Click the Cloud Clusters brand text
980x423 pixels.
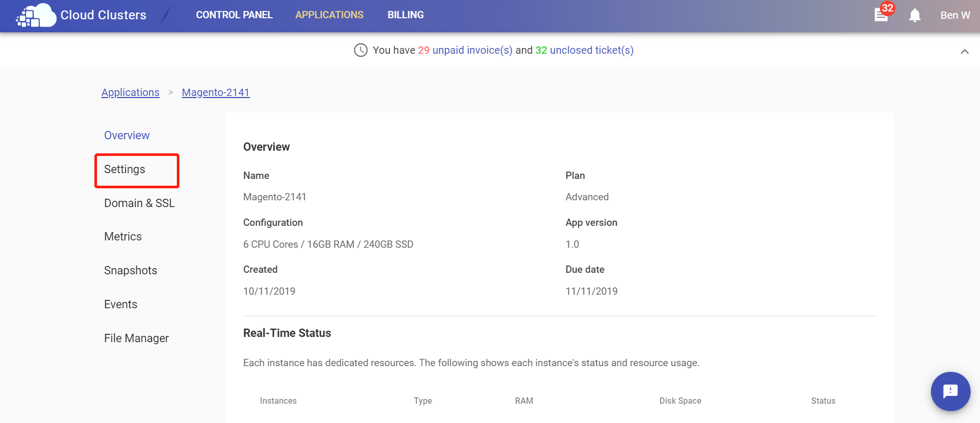coord(103,15)
